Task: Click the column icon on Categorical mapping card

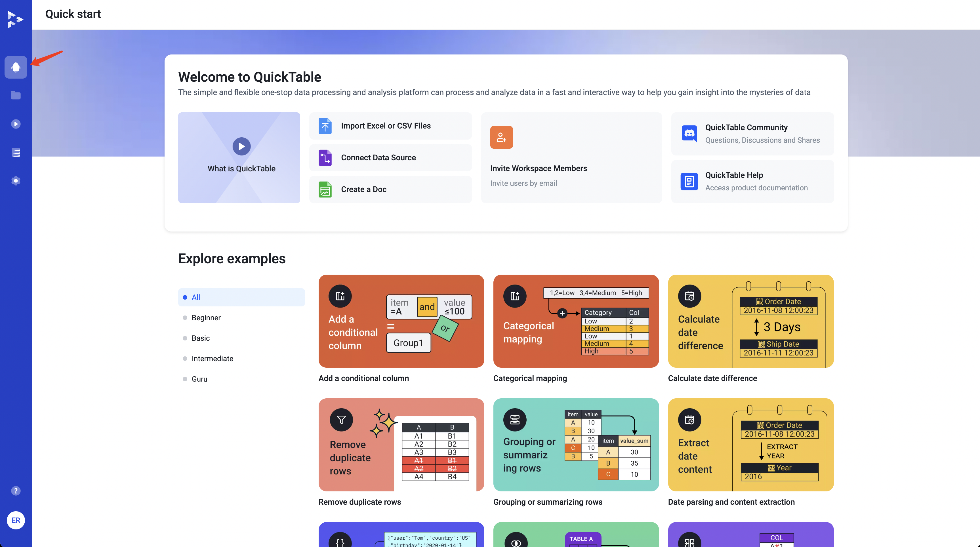Action: click(515, 296)
